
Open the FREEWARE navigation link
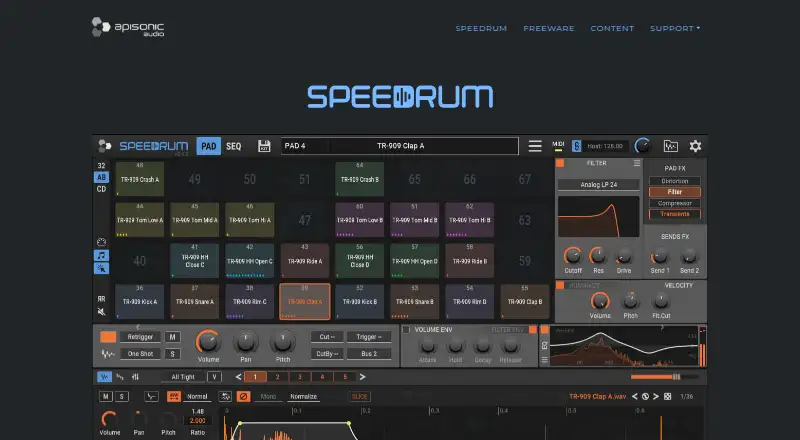(548, 29)
